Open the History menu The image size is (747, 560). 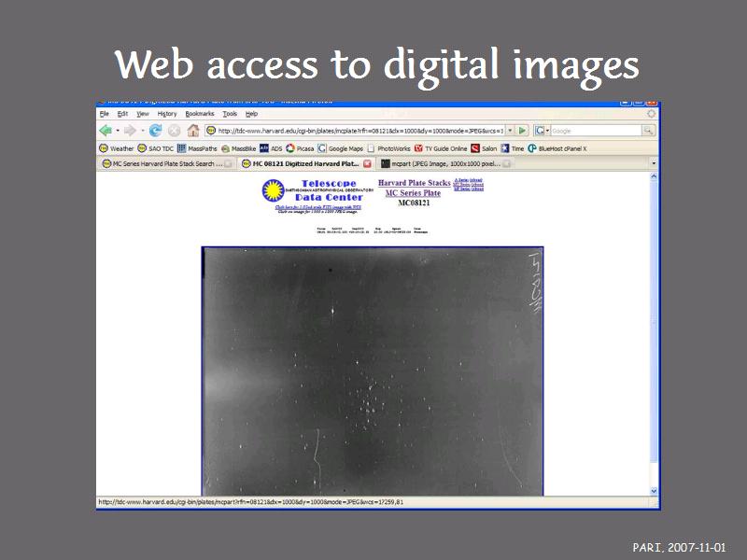(167, 114)
